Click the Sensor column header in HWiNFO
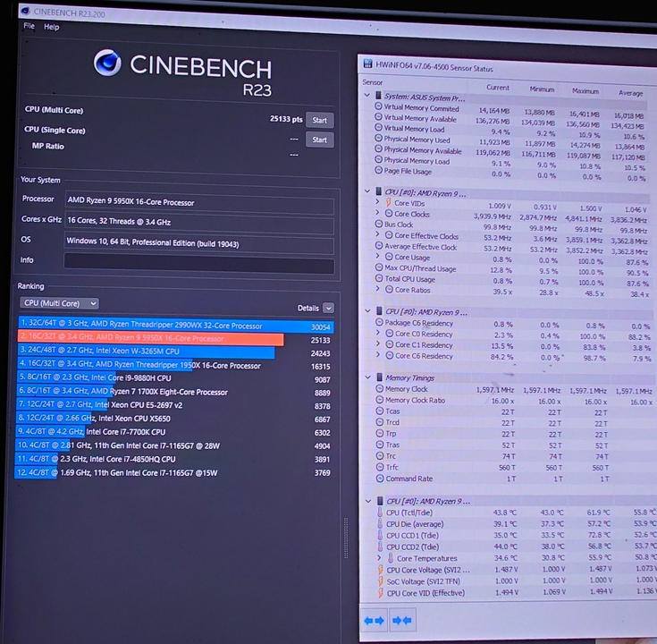Viewport: 657px width, 644px height. point(373,82)
